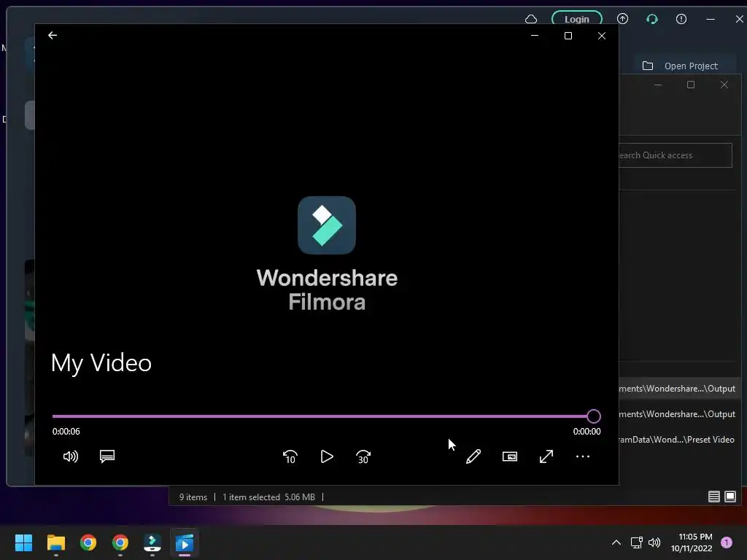This screenshot has width=747, height=560.
Task: Open the clock showing 11:05 PM
Action: coord(692,542)
